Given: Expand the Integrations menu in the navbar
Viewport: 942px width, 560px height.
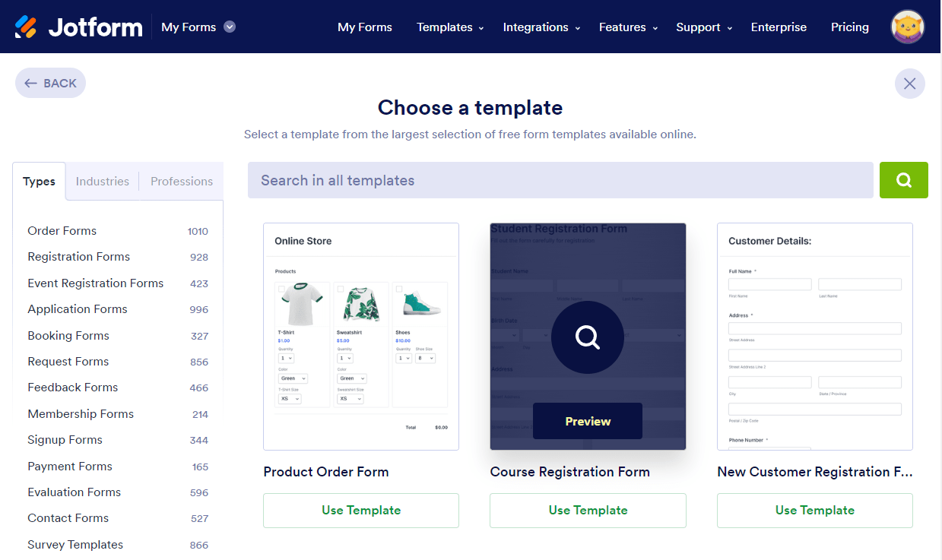Looking at the screenshot, I should point(541,27).
